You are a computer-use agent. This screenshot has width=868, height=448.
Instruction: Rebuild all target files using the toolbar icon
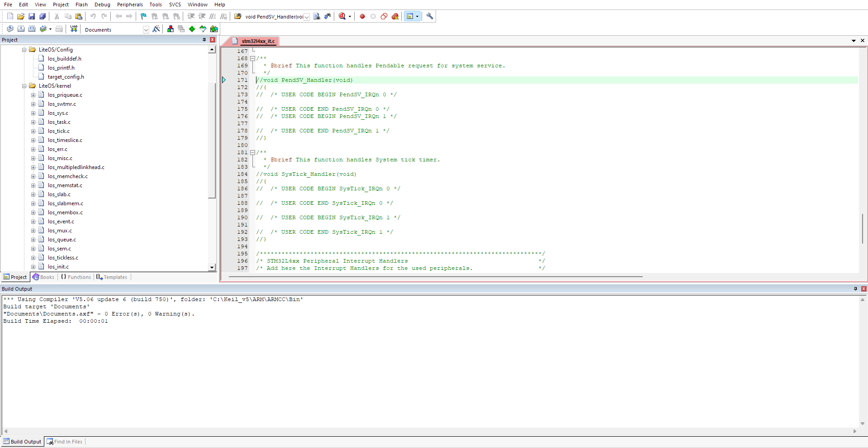(32, 29)
